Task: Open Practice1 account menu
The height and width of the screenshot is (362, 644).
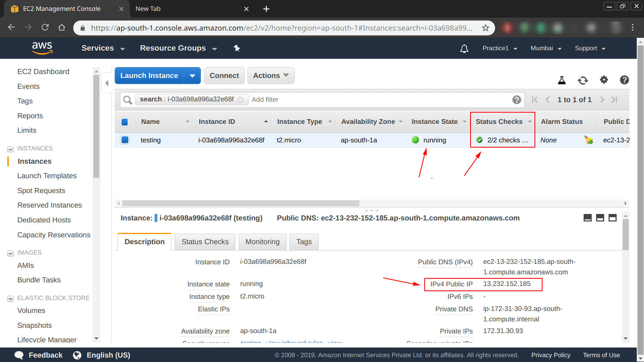Action: point(500,48)
